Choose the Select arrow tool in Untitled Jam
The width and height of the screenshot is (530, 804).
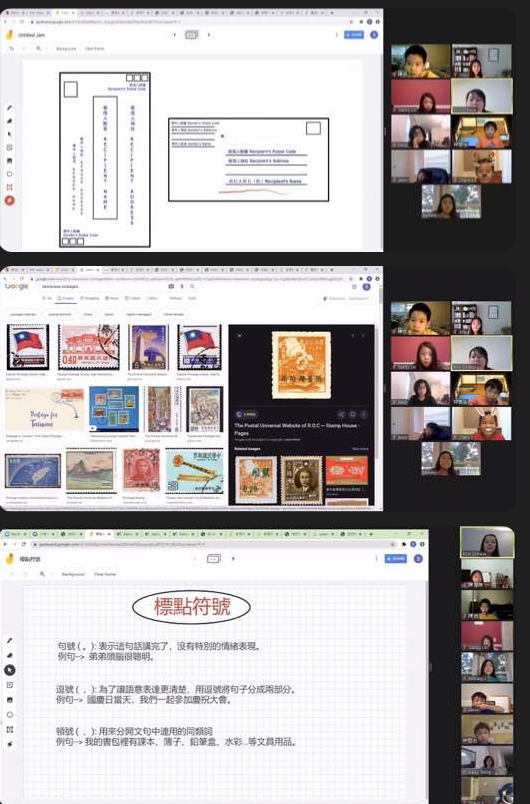(9, 134)
